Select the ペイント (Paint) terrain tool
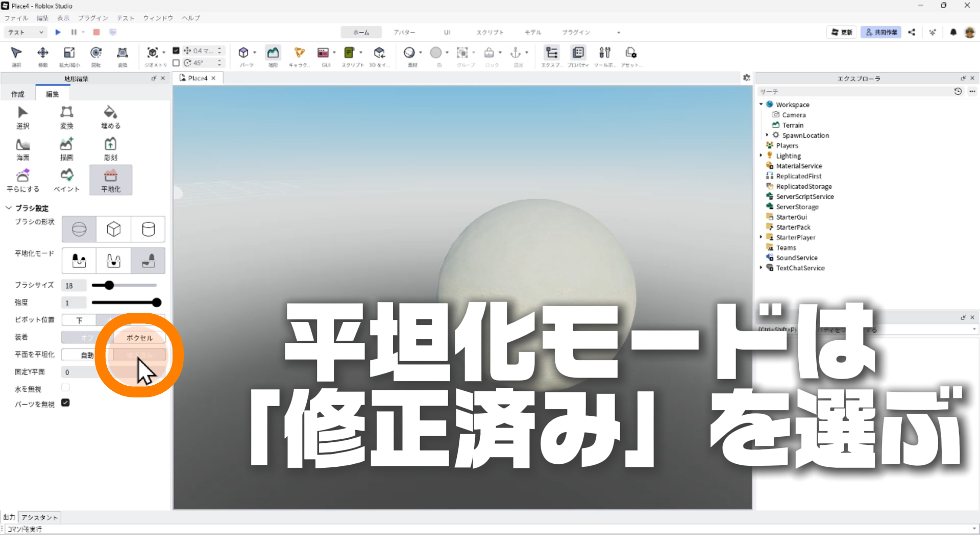 [67, 180]
